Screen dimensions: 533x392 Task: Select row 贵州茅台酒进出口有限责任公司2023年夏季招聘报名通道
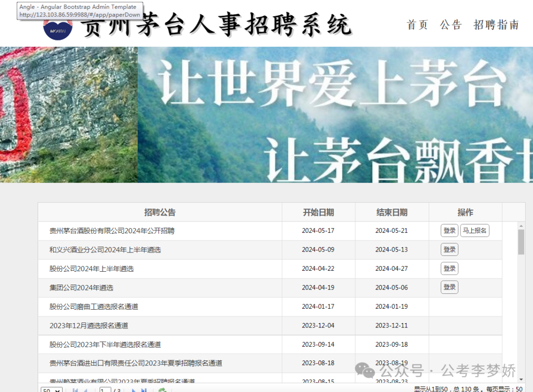click(x=270, y=363)
